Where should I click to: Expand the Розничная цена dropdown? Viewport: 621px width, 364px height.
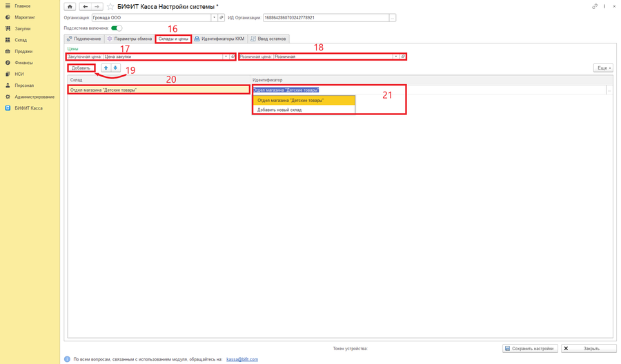(395, 57)
